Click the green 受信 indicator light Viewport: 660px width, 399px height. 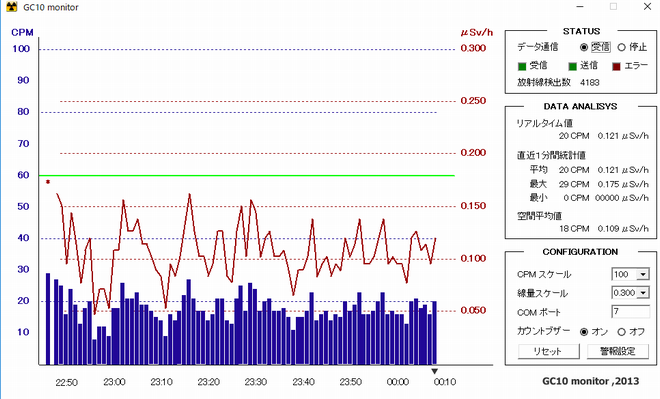pos(522,66)
